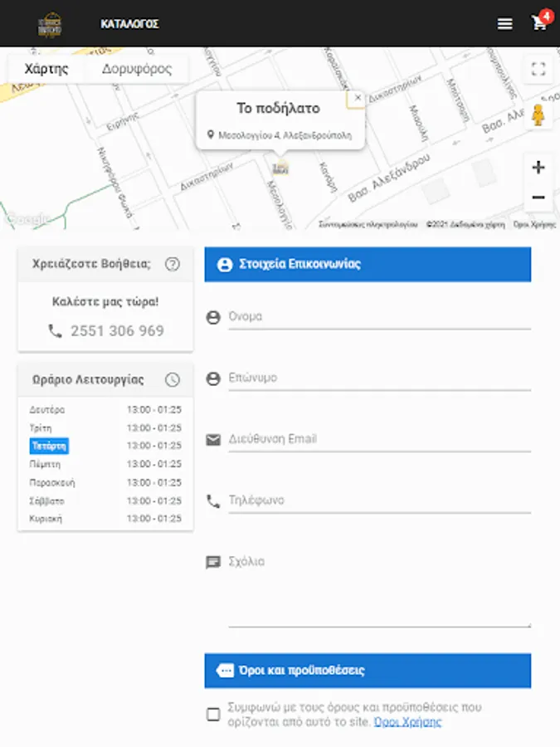Open map Όροι Χρήσης link
Viewport: 560px width, 747px height.
pyautogui.click(x=534, y=224)
